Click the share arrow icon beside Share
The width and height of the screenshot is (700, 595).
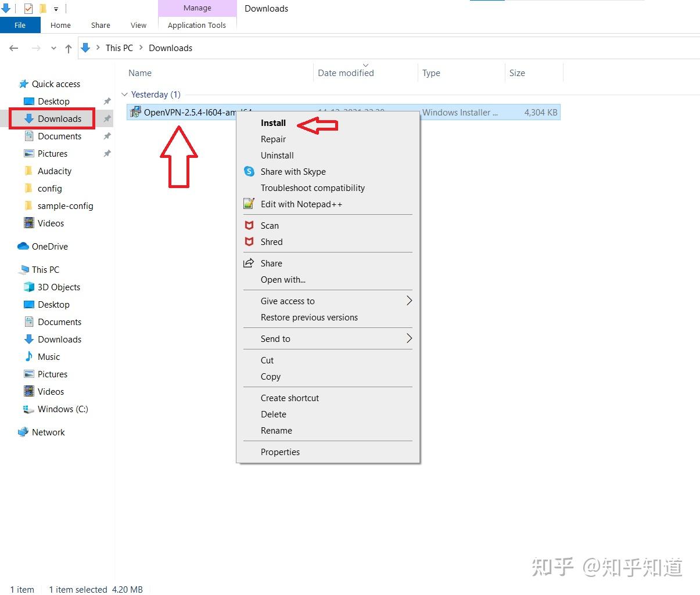249,263
